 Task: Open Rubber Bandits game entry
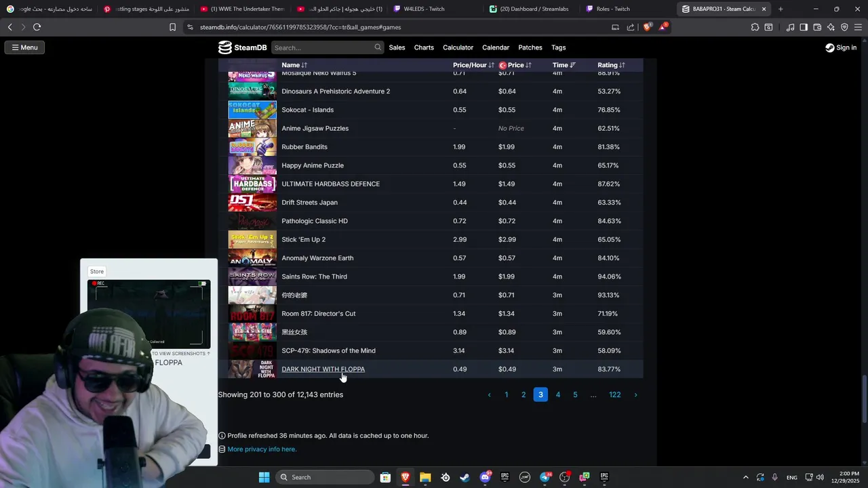coord(304,147)
